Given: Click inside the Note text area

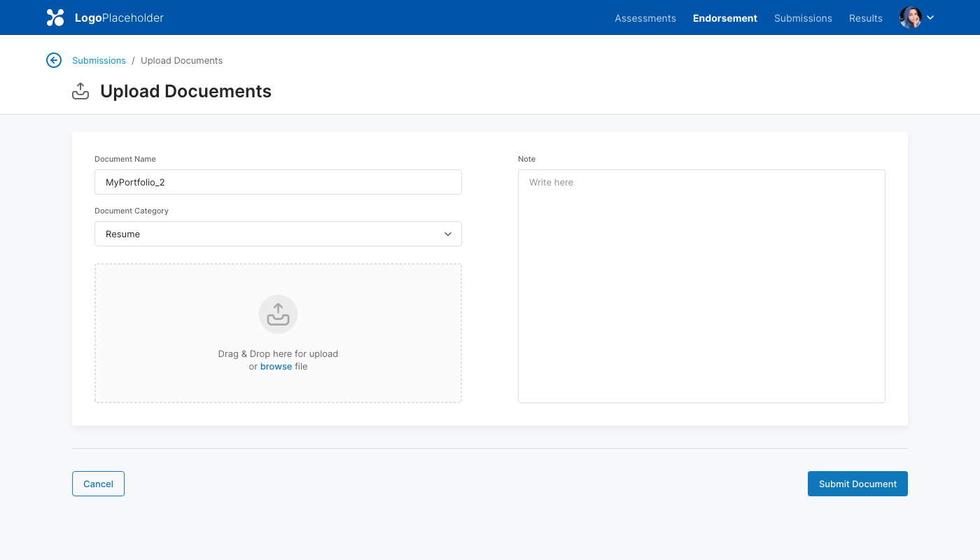Looking at the screenshot, I should [x=701, y=286].
